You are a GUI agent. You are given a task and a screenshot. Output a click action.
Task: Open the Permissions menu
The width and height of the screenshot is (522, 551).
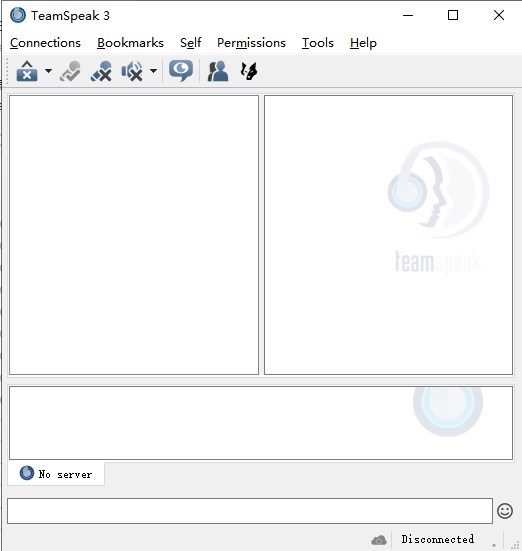251,43
